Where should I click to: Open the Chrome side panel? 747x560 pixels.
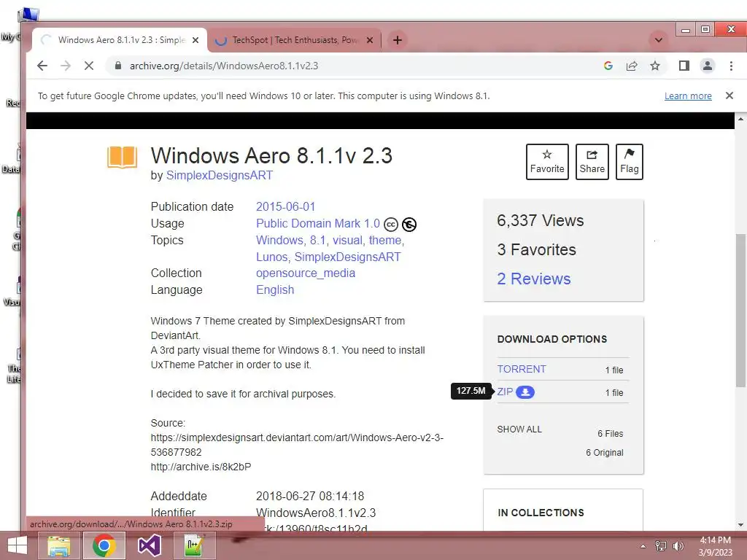point(684,66)
